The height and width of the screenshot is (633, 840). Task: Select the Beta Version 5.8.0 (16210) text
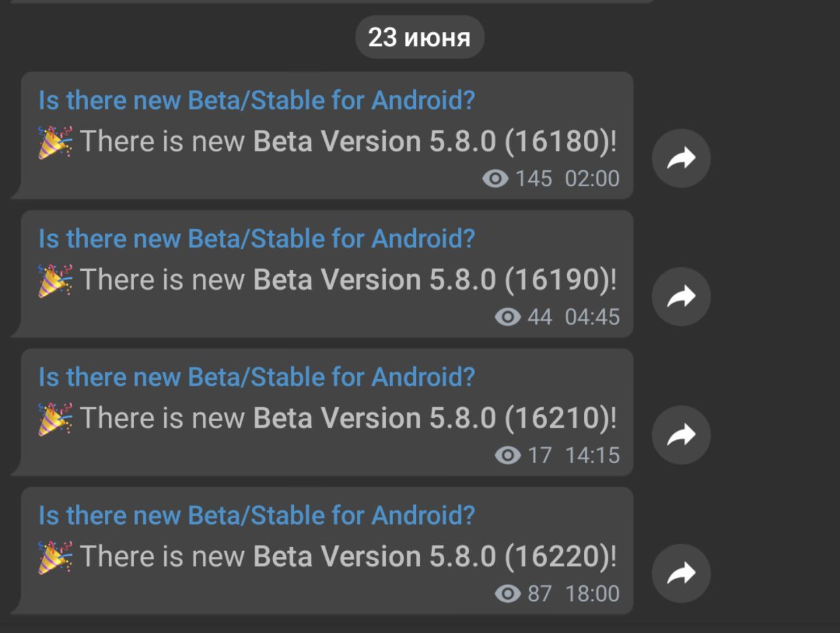(434, 419)
